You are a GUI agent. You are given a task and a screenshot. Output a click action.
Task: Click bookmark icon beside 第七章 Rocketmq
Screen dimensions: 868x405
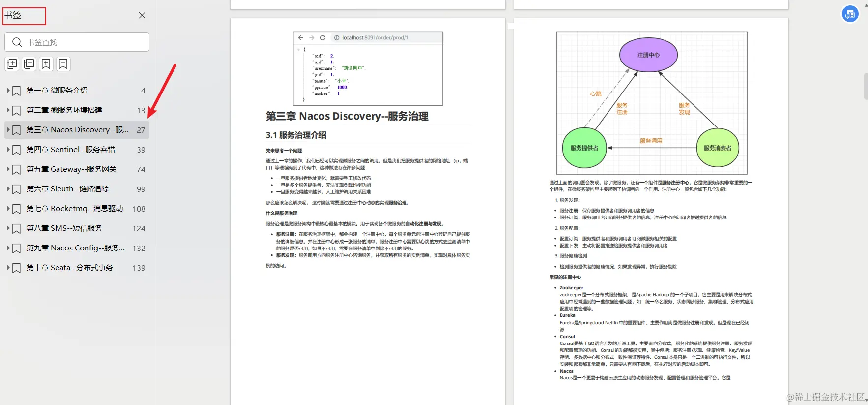point(17,209)
